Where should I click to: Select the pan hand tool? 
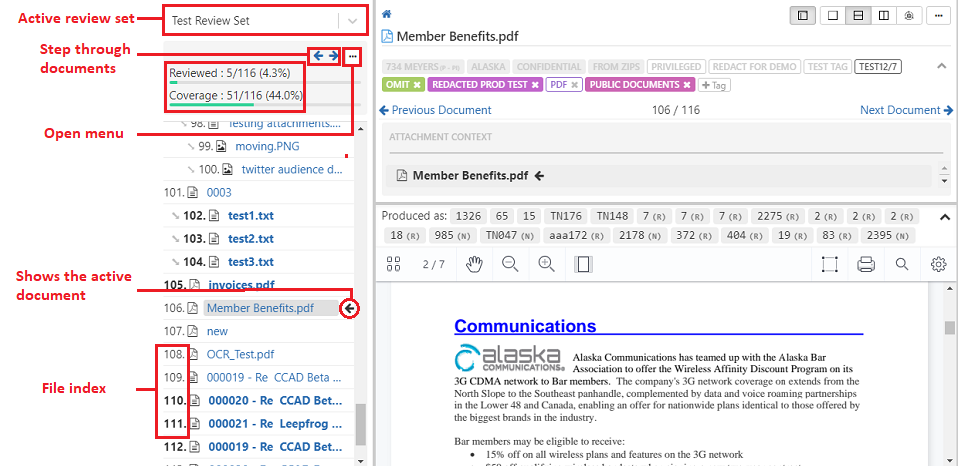pyautogui.click(x=475, y=264)
